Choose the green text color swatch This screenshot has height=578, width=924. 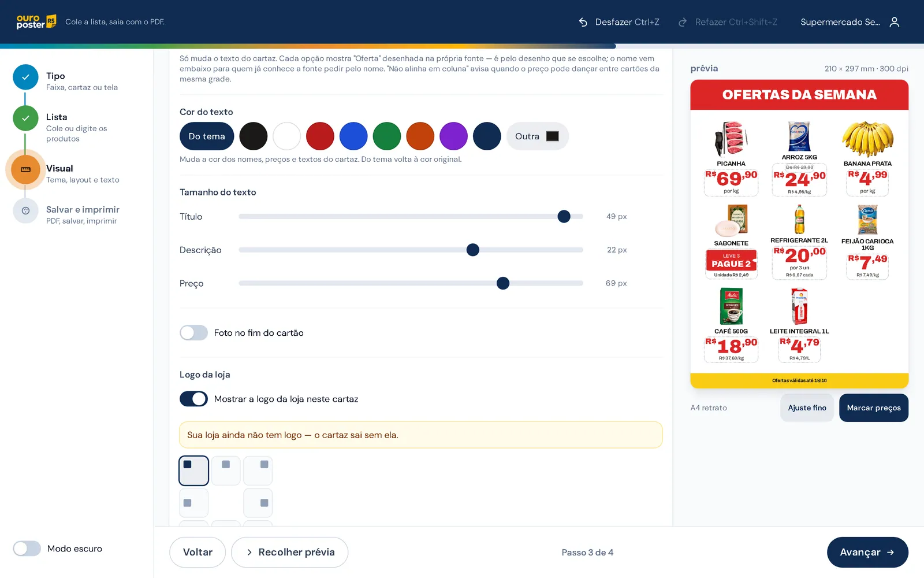pos(387,136)
